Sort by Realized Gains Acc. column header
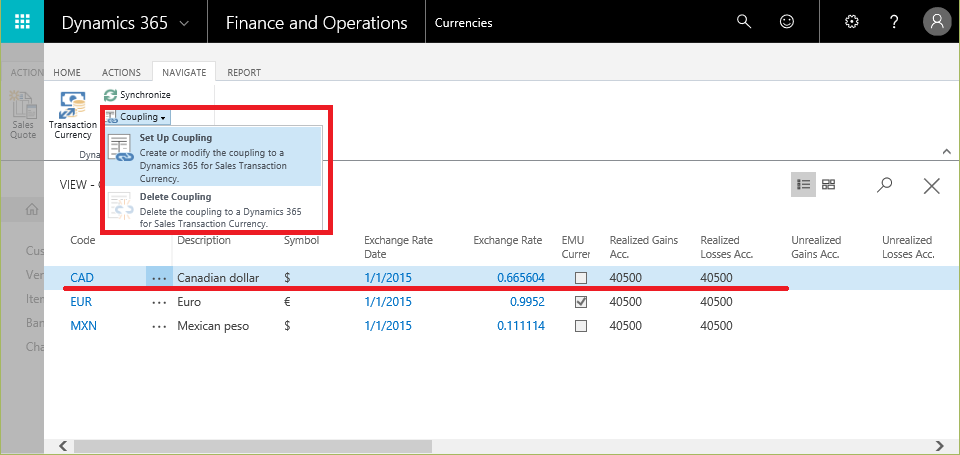 (643, 247)
